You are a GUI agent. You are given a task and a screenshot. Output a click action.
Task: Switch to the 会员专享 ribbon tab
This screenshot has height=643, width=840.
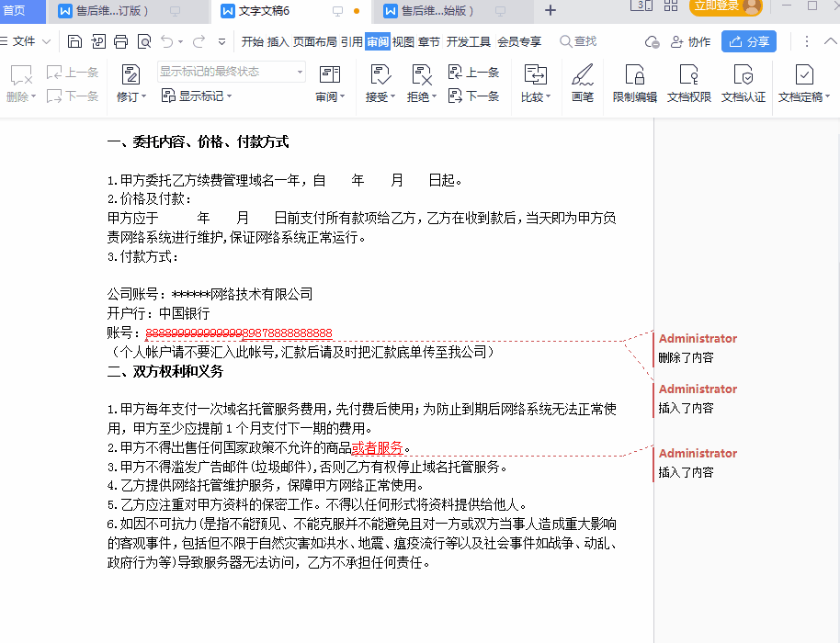pos(519,41)
